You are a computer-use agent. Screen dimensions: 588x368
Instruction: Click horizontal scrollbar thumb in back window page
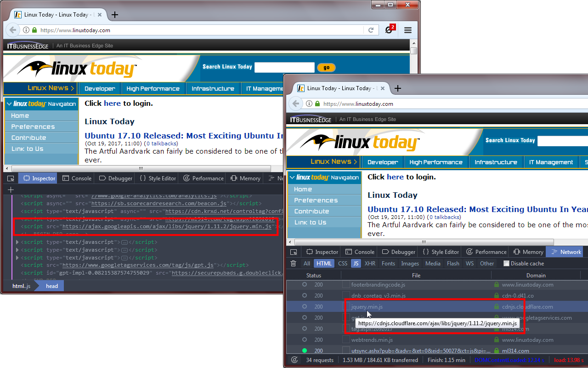tap(141, 168)
